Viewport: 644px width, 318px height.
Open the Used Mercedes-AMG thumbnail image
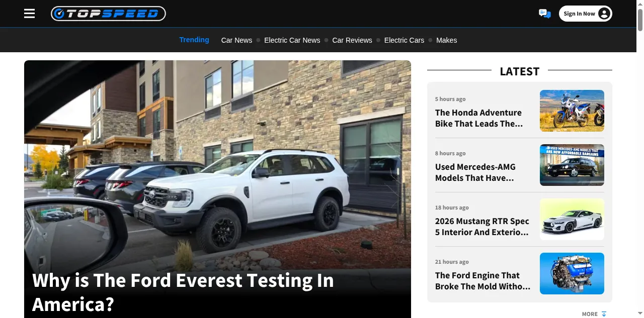click(x=572, y=165)
